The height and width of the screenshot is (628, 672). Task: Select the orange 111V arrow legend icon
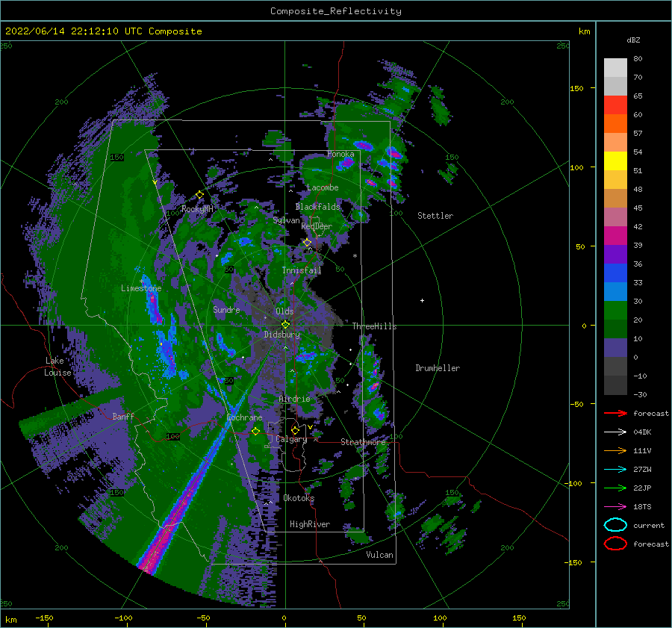(x=615, y=450)
